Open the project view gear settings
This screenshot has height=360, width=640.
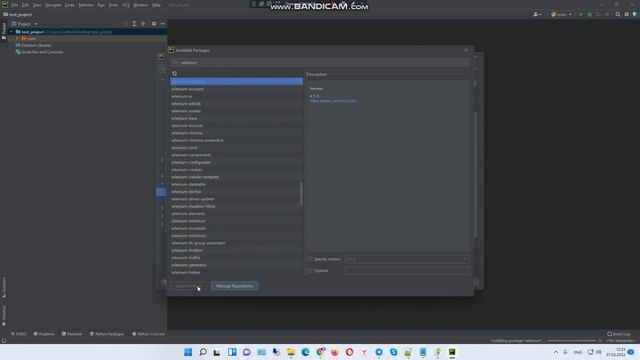click(x=154, y=24)
